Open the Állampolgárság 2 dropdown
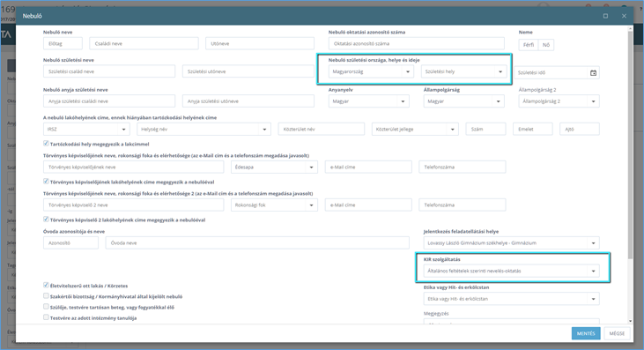The width and height of the screenshot is (644, 350). pos(559,101)
